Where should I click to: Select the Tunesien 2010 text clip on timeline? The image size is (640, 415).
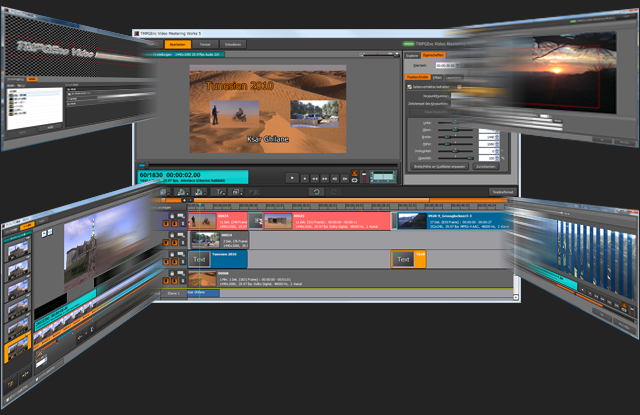coord(218,259)
